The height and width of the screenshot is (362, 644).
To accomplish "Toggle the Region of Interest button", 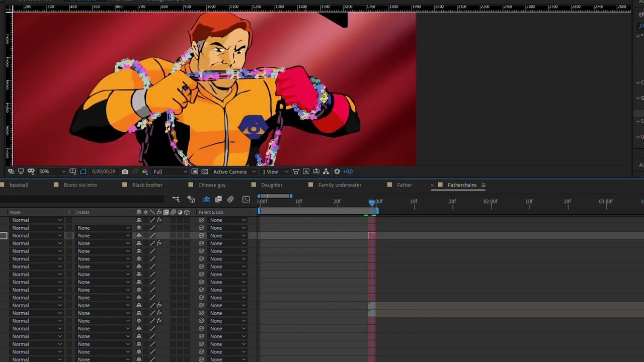I will tap(195, 171).
